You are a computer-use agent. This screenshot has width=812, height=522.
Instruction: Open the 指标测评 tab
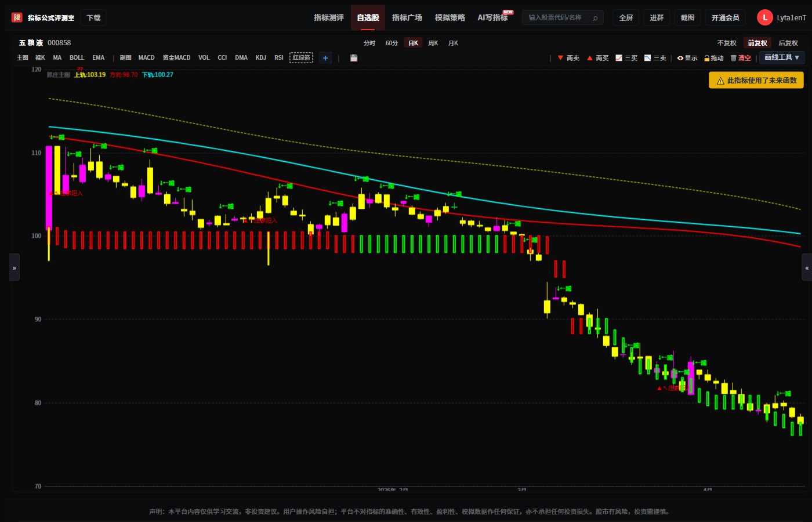(329, 17)
